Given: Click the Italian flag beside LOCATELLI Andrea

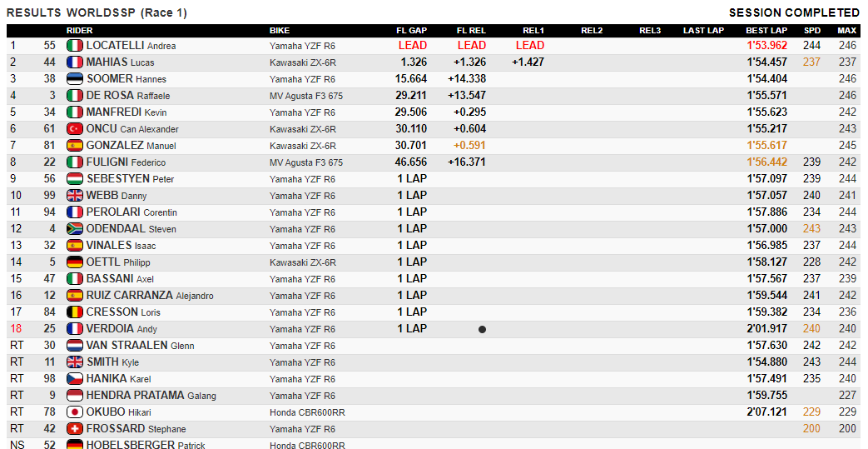Looking at the screenshot, I should 75,46.
